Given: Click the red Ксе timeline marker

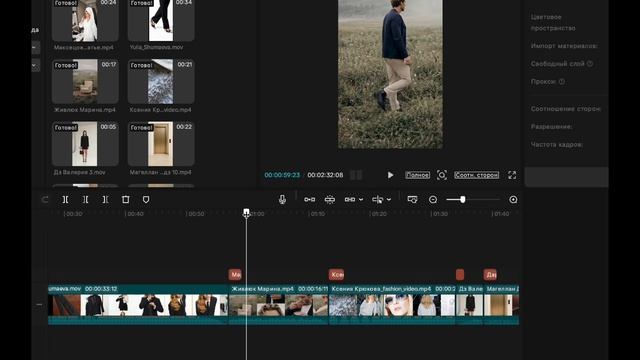Looking at the screenshot, I should click(336, 275).
